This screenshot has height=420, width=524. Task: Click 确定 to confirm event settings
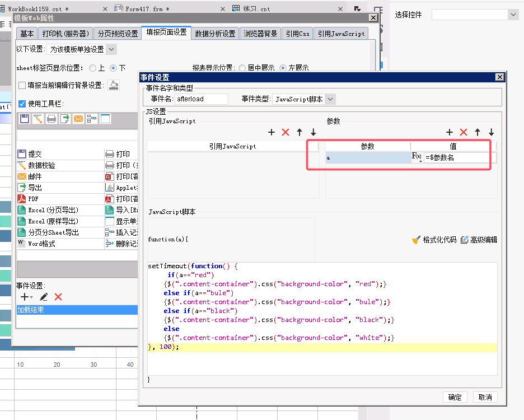pyautogui.click(x=455, y=397)
